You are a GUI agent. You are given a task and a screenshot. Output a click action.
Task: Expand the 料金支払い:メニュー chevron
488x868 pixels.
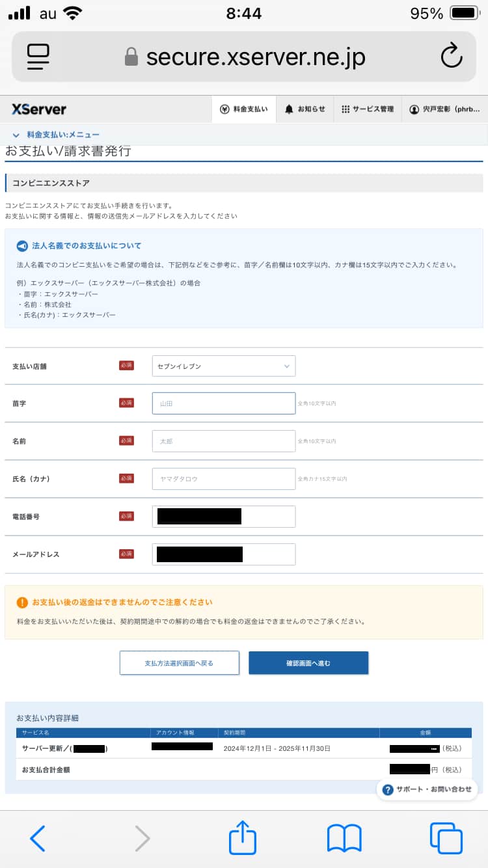pyautogui.click(x=16, y=135)
